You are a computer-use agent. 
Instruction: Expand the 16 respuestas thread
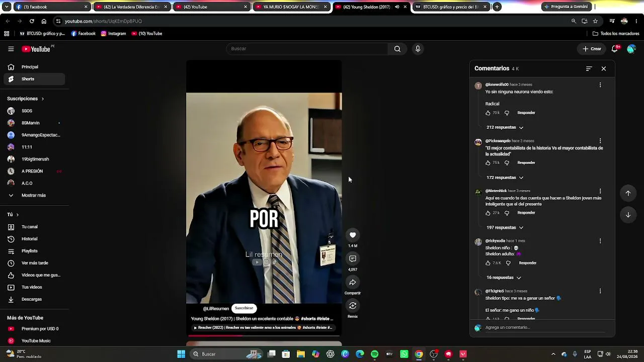503,278
